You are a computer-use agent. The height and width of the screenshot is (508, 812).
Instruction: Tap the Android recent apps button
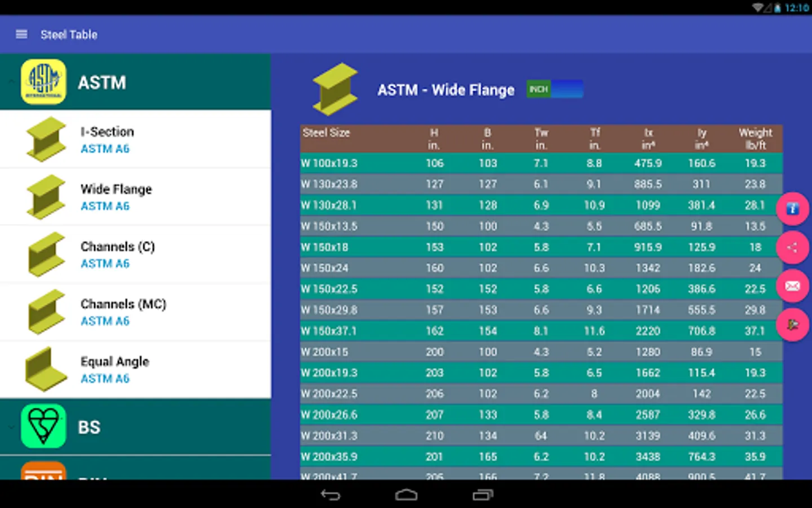[482, 495]
